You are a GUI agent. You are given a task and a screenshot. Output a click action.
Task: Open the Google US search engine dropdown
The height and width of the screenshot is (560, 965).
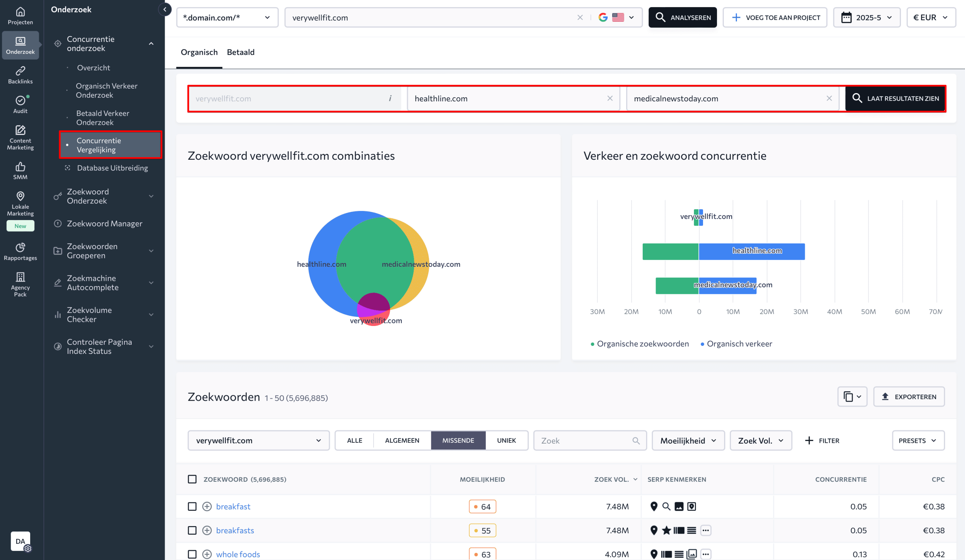coord(617,17)
